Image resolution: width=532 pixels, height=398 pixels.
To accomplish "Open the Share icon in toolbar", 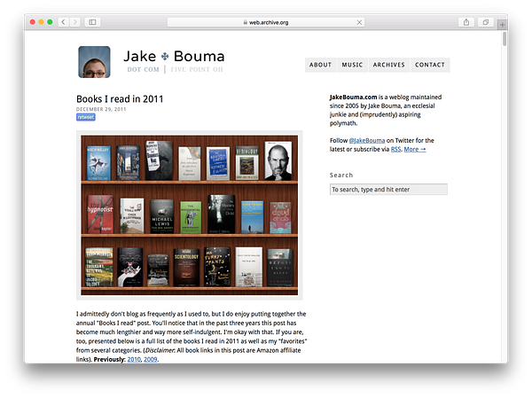I will click(466, 22).
